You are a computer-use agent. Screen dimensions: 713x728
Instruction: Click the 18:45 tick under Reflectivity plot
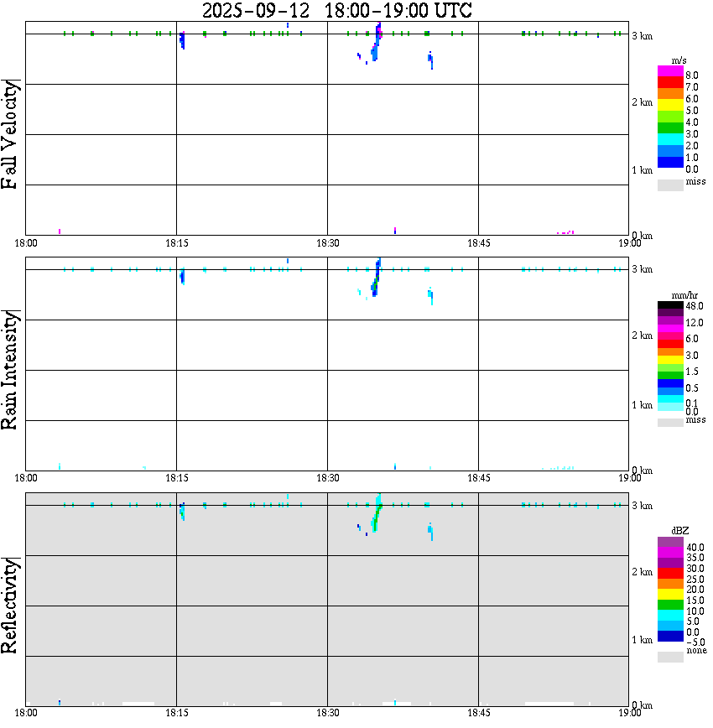click(x=478, y=713)
